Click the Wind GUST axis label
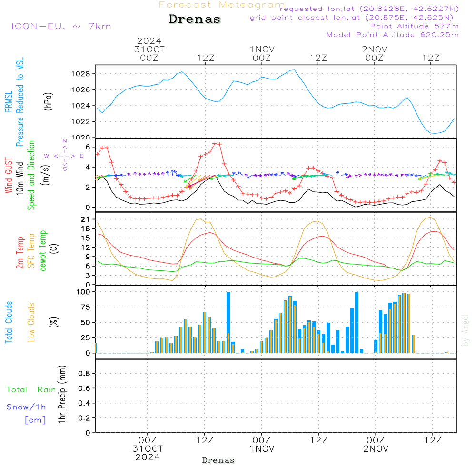Screen dimensions: 476x476 click(x=9, y=175)
